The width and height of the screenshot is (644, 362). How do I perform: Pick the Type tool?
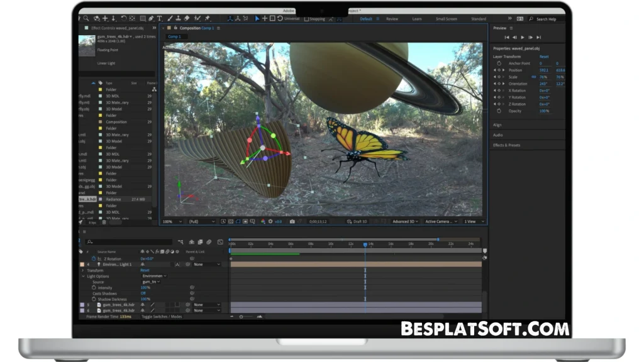[x=159, y=18]
